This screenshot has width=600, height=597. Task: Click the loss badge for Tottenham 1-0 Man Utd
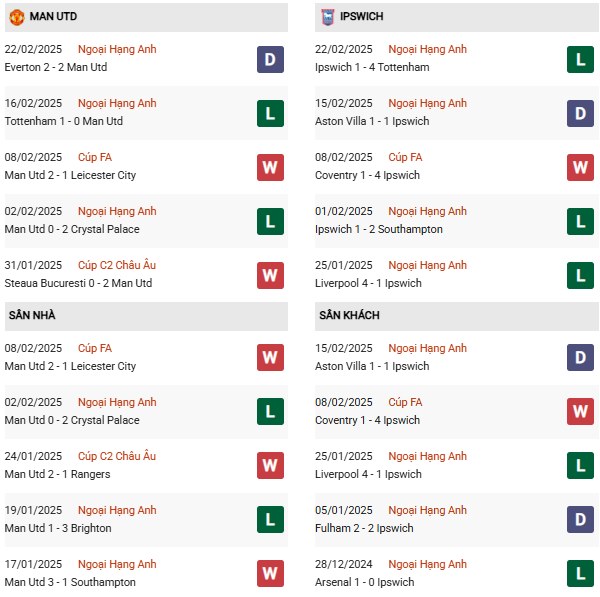click(x=270, y=113)
